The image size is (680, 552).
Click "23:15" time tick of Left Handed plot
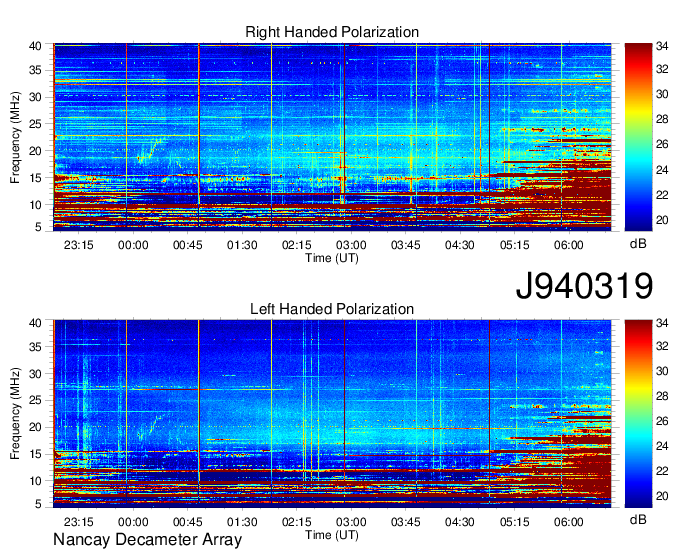click(x=78, y=522)
